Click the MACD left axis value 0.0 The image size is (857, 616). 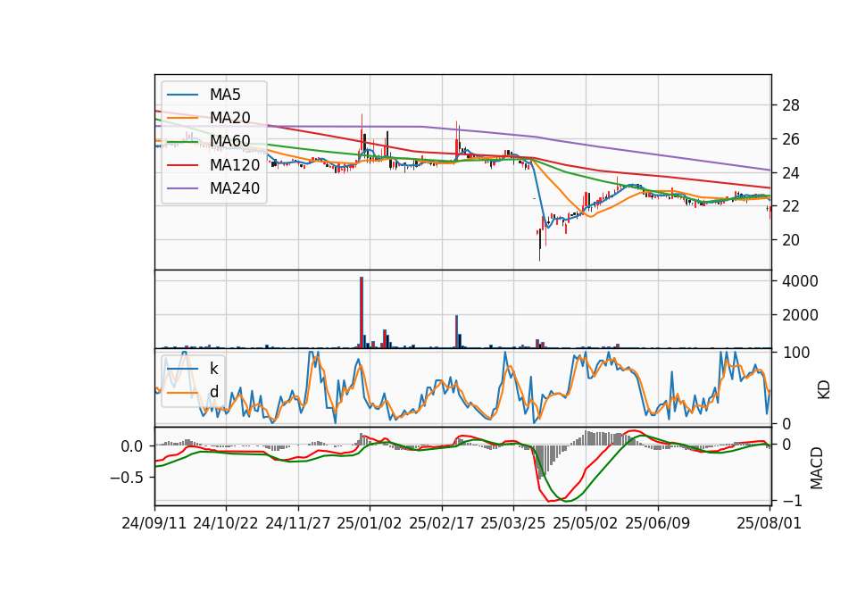pyautogui.click(x=131, y=446)
